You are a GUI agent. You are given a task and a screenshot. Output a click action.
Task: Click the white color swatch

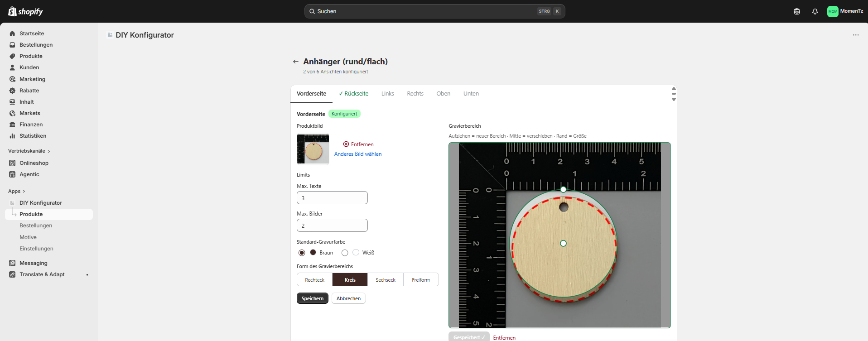tap(356, 252)
